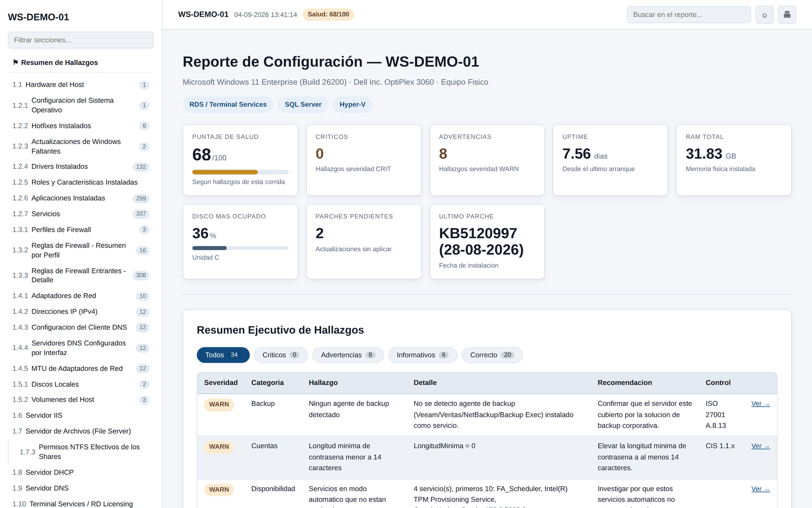Open 1.4.3 Configuracion del Cliente DNS
Image resolution: width=812 pixels, height=508 pixels.
click(81, 327)
